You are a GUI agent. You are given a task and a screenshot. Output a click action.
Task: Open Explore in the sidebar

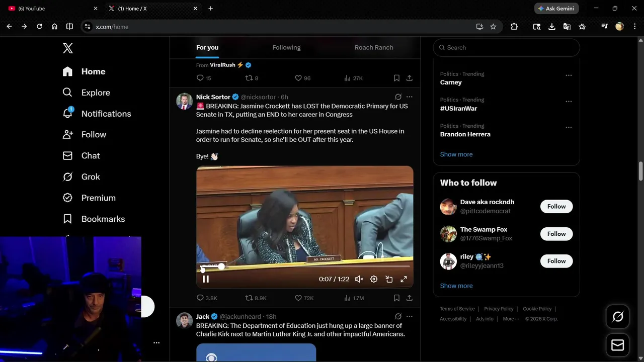tap(86, 93)
